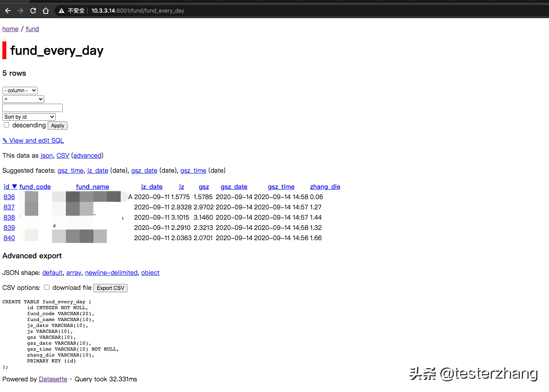Viewport: 549px width, 392px height.
Task: Open the column filter dropdown
Action: point(20,90)
